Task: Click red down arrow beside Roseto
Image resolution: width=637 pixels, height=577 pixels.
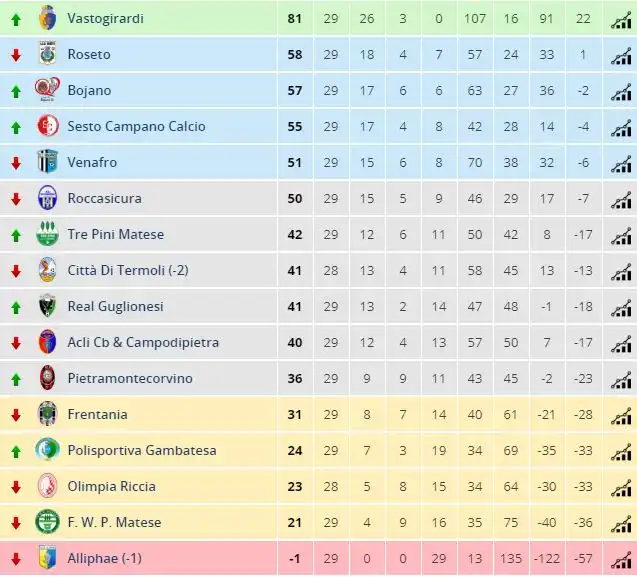Action: click(16, 55)
